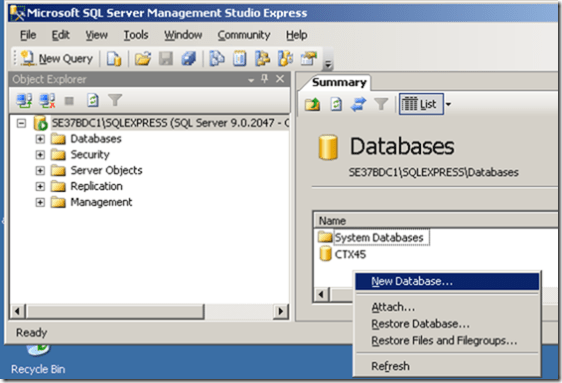Click the SQL Server Management Studio title icon
The image size is (562, 383).
pyautogui.click(x=17, y=13)
